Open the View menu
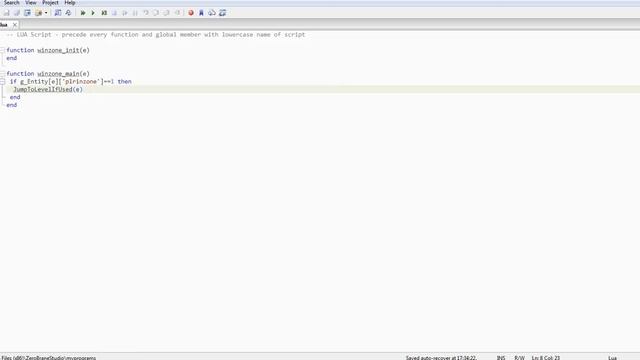Image resolution: width=640 pixels, height=360 pixels. [31, 2]
